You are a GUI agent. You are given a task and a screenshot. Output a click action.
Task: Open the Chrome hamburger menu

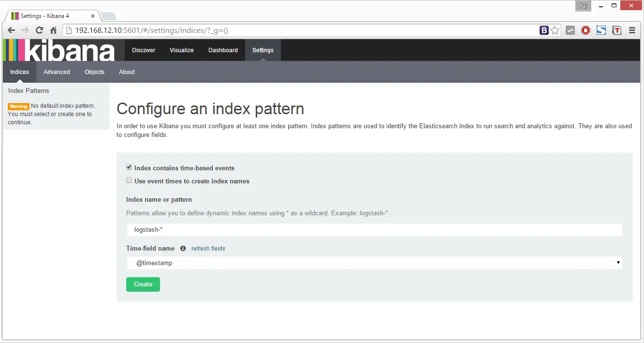click(632, 30)
